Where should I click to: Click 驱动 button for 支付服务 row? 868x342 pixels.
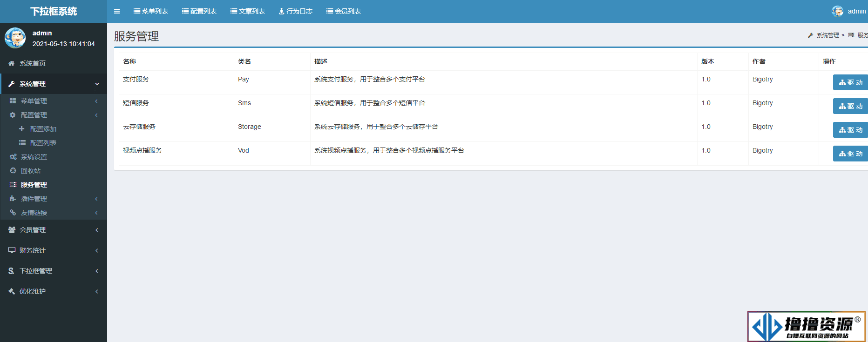(850, 82)
